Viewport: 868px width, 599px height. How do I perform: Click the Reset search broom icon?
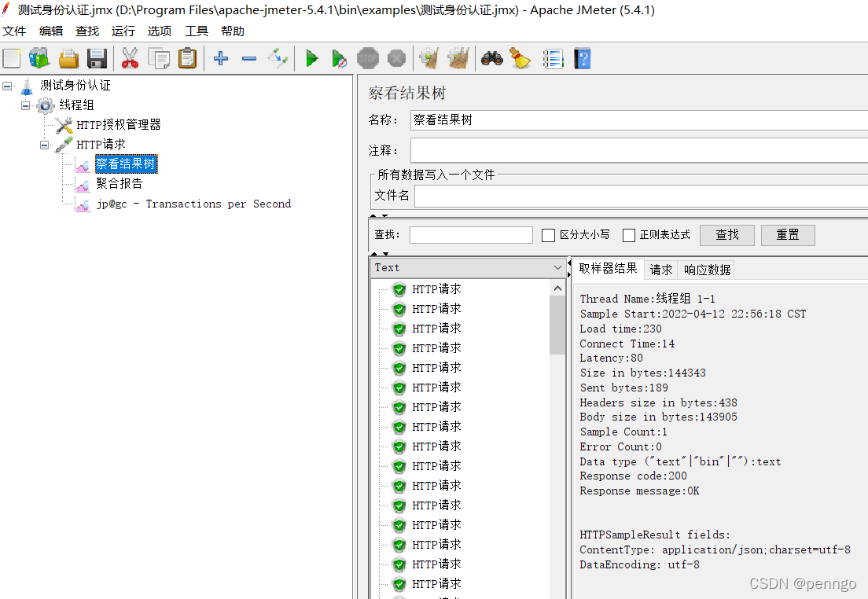[520, 58]
